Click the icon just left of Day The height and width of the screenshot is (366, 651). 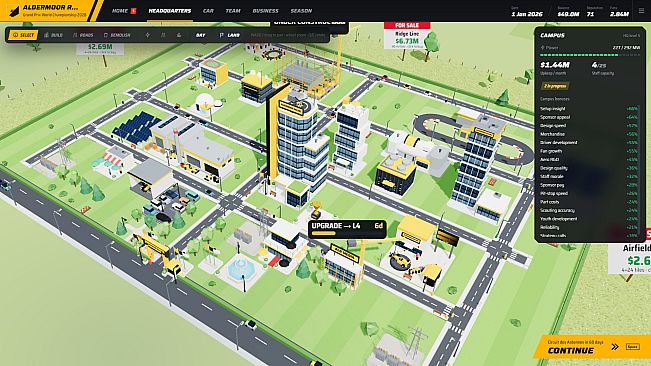179,35
